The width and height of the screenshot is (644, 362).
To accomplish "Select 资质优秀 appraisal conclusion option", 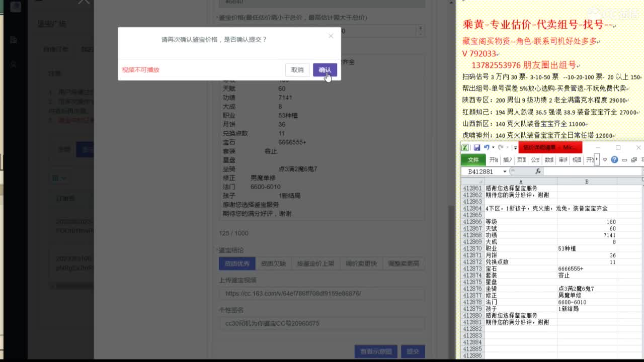I will pos(237,263).
